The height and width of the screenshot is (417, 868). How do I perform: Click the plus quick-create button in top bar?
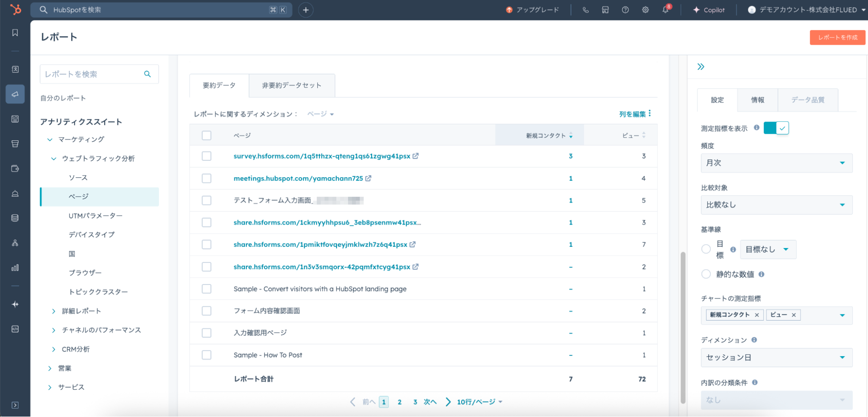[x=306, y=10]
